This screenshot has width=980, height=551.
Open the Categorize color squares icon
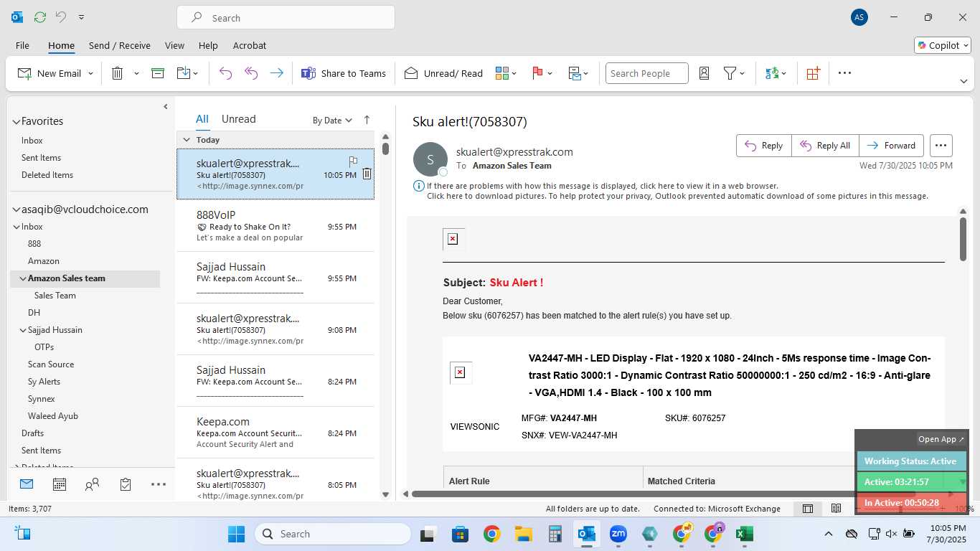tap(501, 73)
